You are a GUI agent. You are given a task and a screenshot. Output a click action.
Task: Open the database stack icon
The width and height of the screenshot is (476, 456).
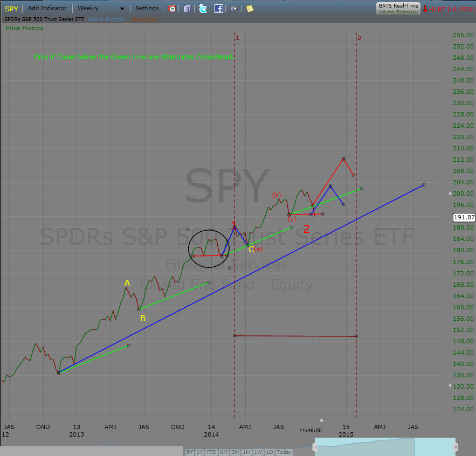coord(187,9)
